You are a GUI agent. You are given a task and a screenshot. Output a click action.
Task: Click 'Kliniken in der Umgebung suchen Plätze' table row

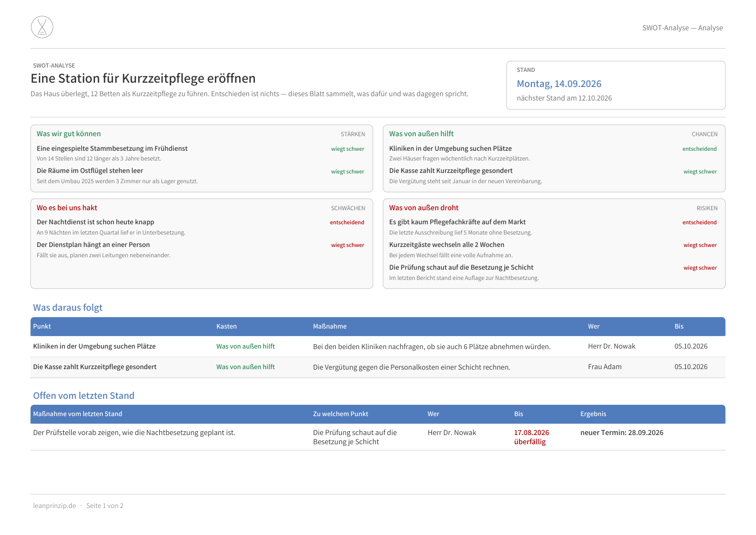click(378, 346)
